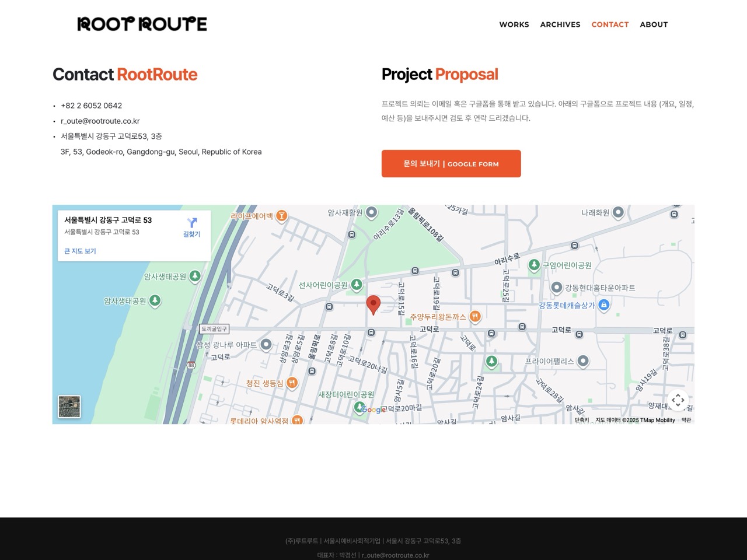Click 암사재활원 place marker
This screenshot has height=560, width=747.
coord(372,212)
